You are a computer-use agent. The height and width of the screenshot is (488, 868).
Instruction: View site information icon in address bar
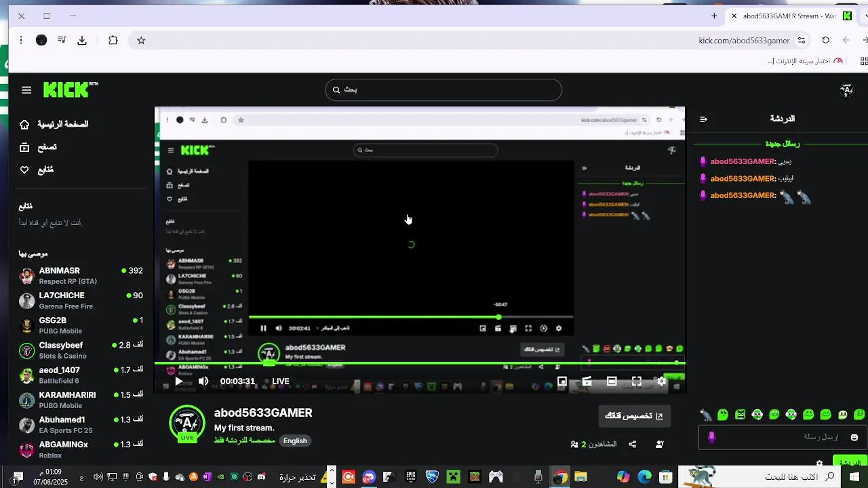tap(802, 40)
